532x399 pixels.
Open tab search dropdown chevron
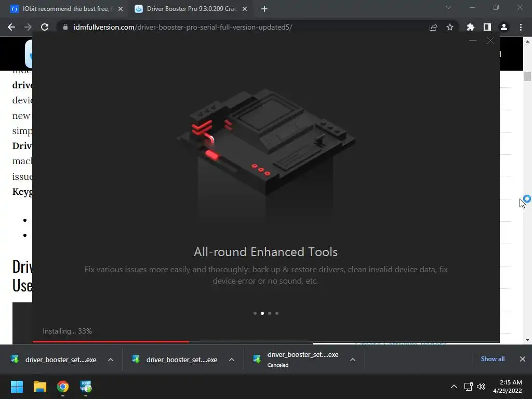pyautogui.click(x=448, y=7)
